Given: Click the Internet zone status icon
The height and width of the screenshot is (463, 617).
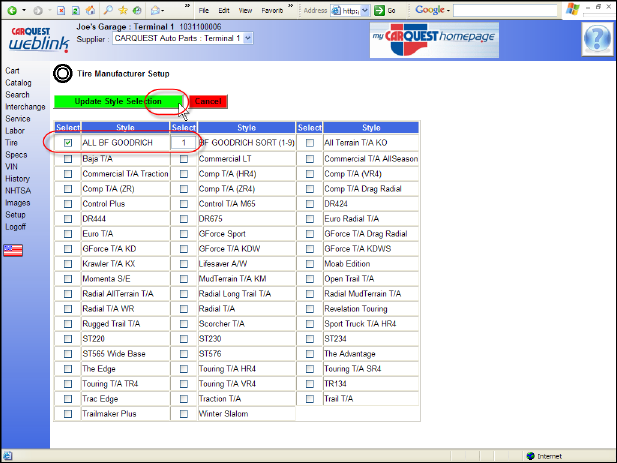Looking at the screenshot, I should [x=531, y=456].
